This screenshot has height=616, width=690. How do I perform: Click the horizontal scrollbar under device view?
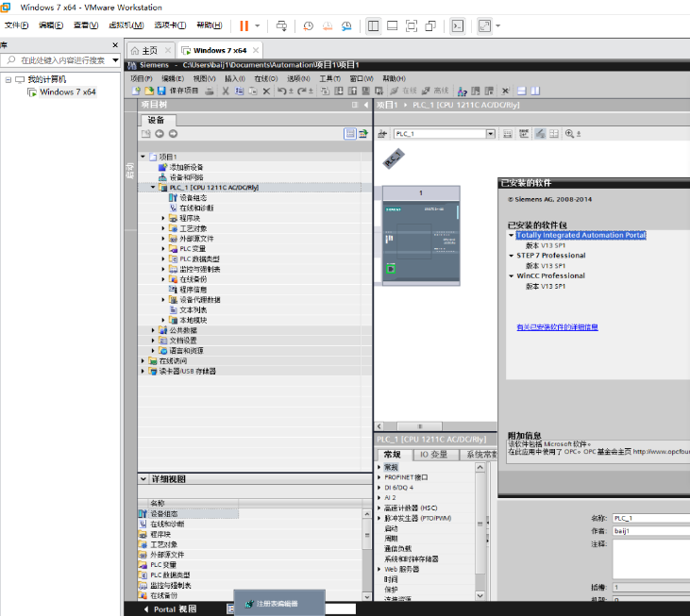point(419,426)
